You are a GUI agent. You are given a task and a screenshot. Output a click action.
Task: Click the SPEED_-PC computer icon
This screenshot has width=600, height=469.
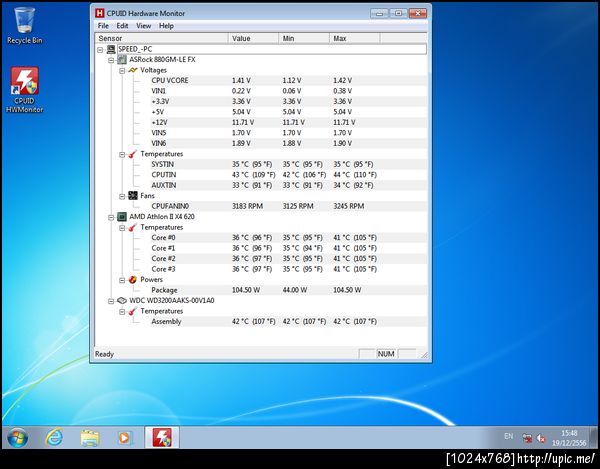pyautogui.click(x=111, y=49)
